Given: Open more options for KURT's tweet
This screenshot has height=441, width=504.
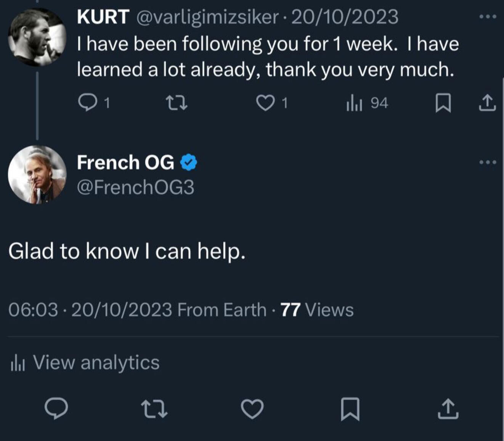Looking at the screenshot, I should (x=488, y=17).
